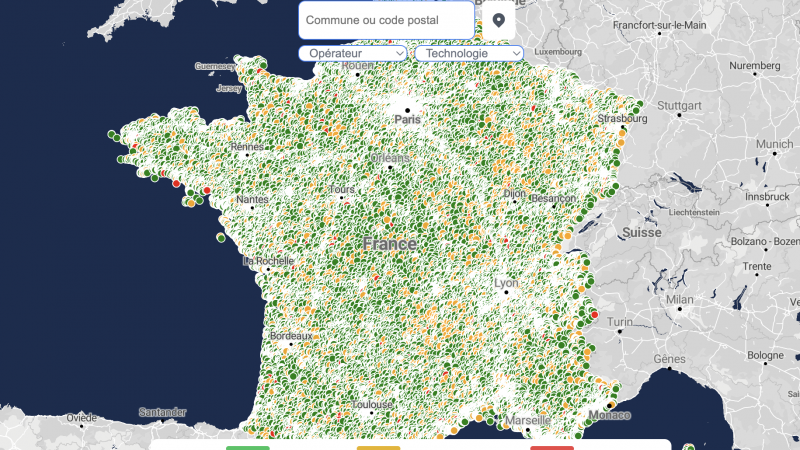Click the Munich city label
The width and height of the screenshot is (800, 450).
click(773, 144)
